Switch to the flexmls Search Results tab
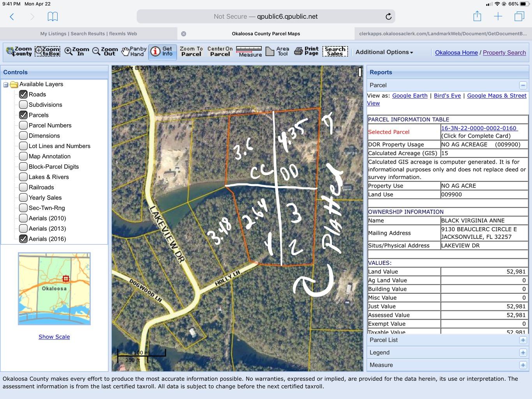Screen dimensions: 532x399 pos(88,34)
